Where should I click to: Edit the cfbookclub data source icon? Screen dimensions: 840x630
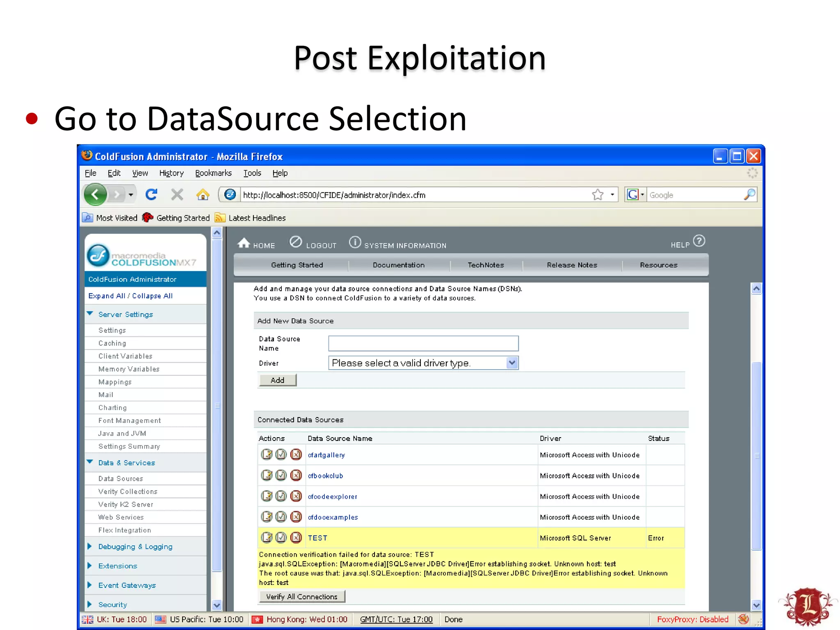[x=267, y=475]
